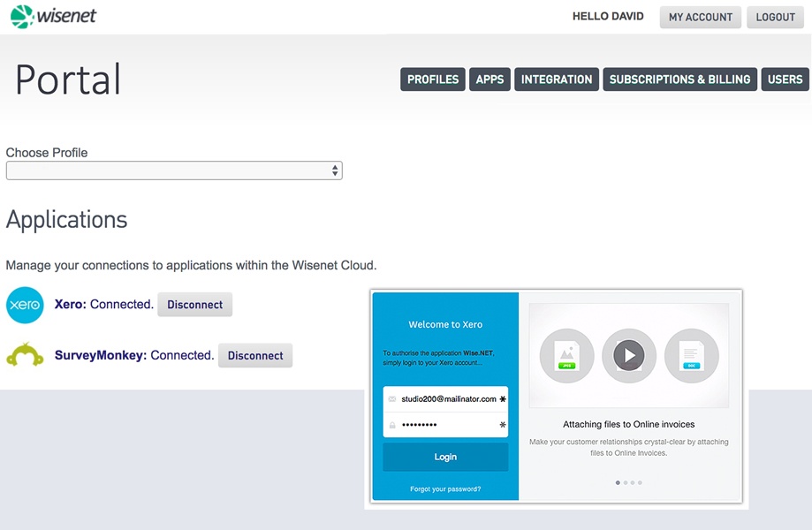Click the JPEG image file icon
This screenshot has height=530, width=812.
(566, 356)
